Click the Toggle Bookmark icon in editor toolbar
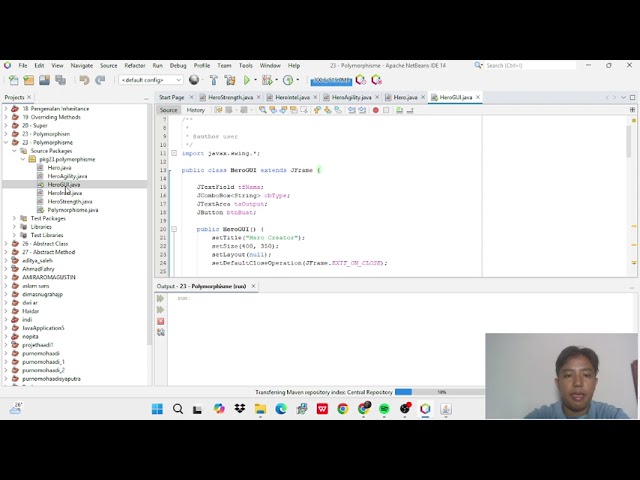 point(338,110)
